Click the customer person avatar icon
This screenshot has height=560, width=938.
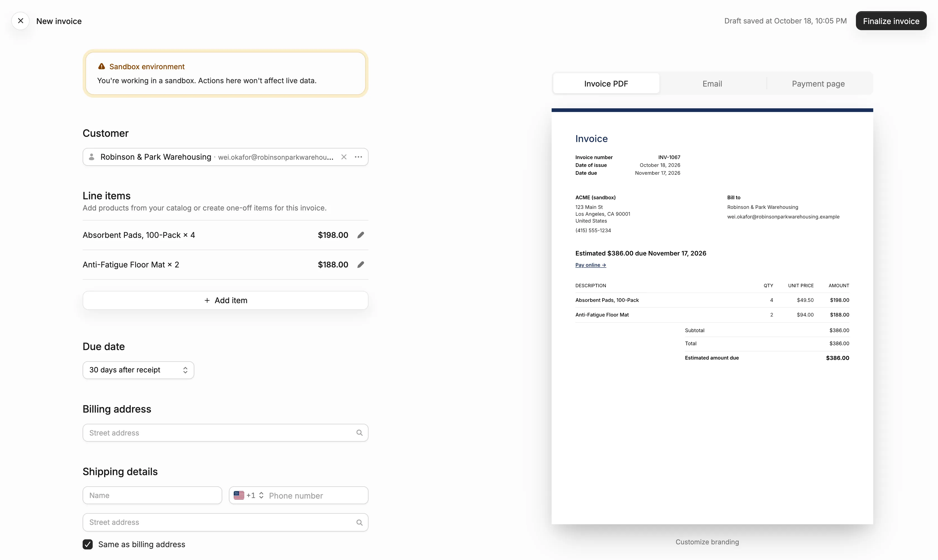(91, 157)
